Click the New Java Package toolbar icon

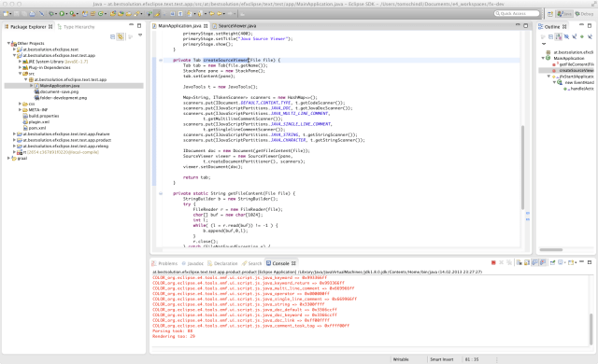point(93,14)
